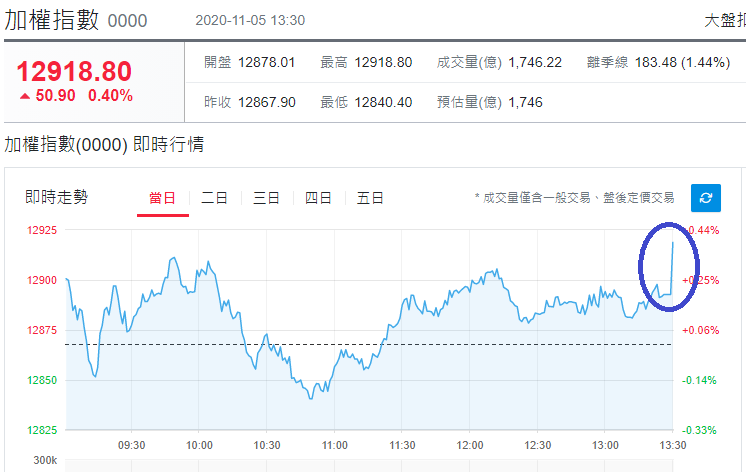Viewport: 746px width, 472px height.
Task: Click the 即時走勢 chart label
Action: (57, 197)
